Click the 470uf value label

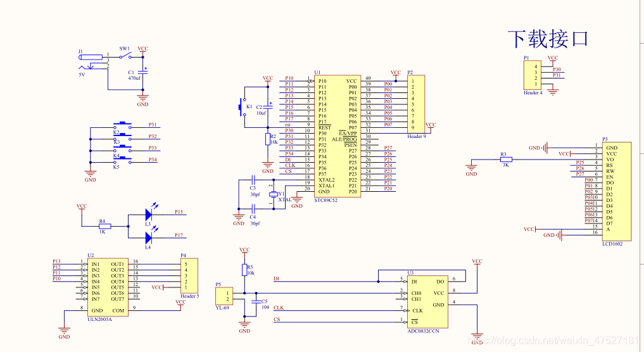(134, 78)
